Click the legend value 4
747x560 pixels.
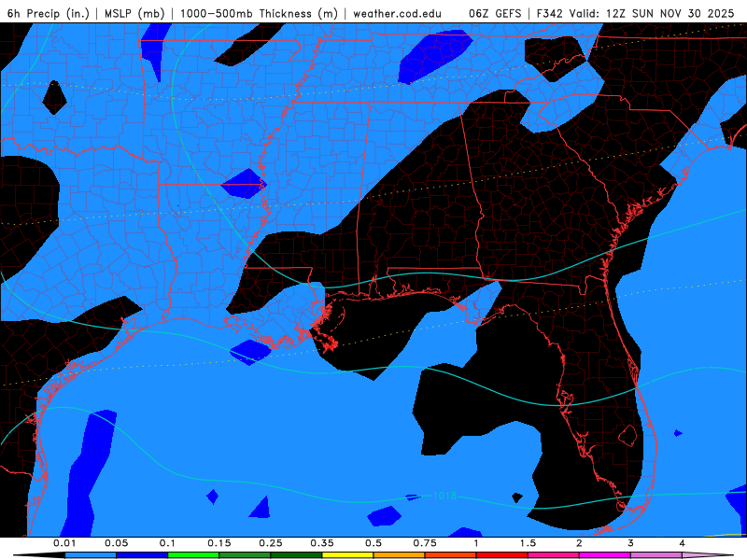(683, 543)
